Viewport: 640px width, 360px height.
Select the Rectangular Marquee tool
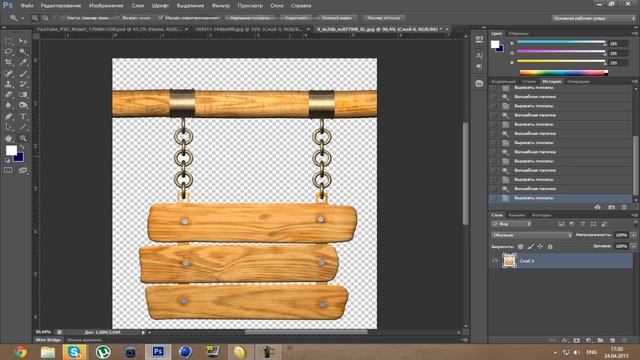click(9, 41)
